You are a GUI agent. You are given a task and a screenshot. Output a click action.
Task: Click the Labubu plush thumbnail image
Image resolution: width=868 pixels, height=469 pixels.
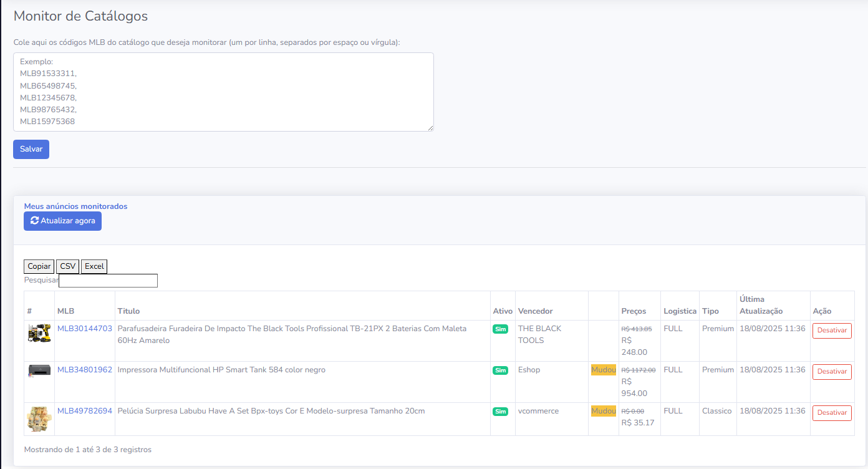point(39,418)
